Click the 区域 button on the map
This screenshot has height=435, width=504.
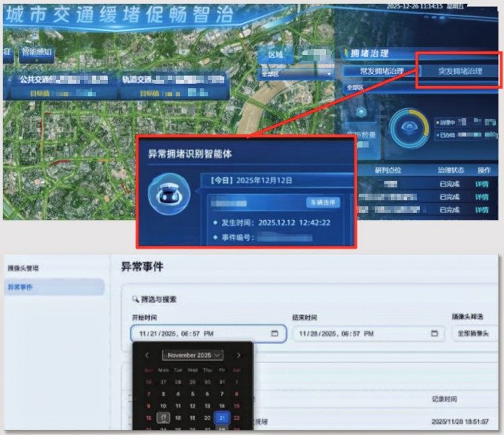(276, 55)
